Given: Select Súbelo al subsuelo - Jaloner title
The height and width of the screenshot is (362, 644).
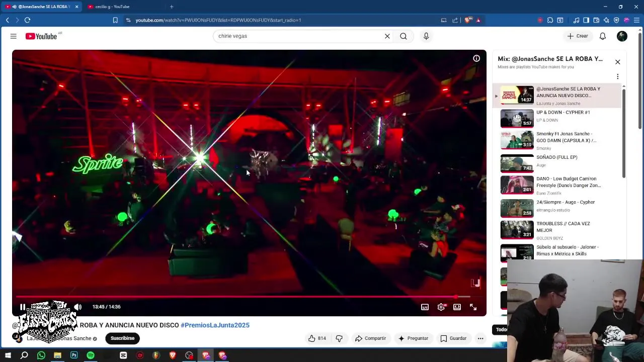Looking at the screenshot, I should click(x=567, y=250).
